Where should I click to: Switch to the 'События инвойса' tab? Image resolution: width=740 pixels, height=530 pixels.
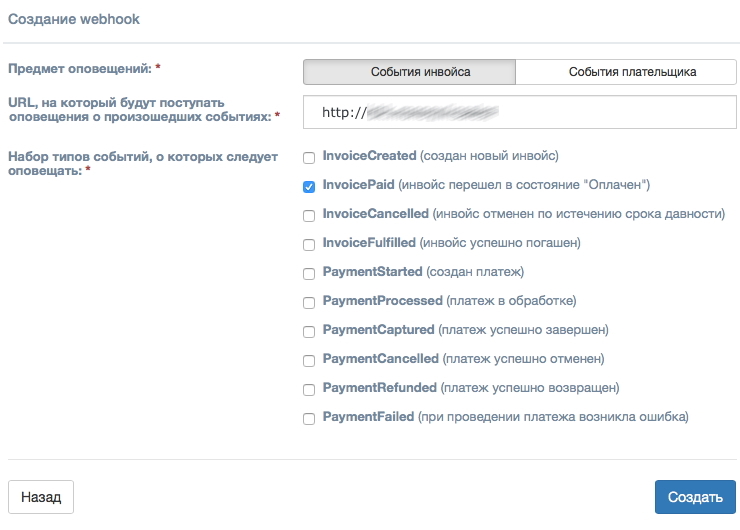pyautogui.click(x=410, y=72)
